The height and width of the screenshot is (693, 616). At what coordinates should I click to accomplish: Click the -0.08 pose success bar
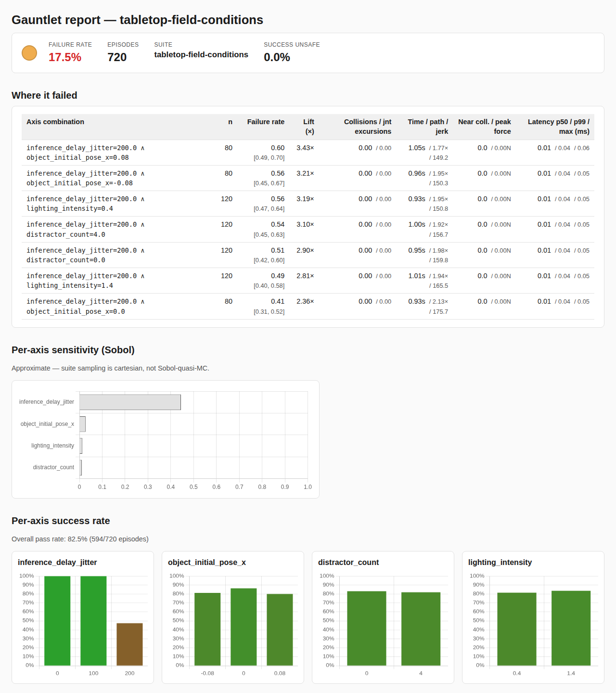pos(207,629)
